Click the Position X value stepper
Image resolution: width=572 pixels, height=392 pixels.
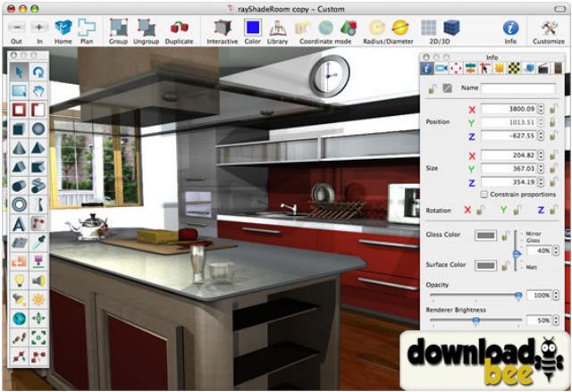(x=541, y=109)
